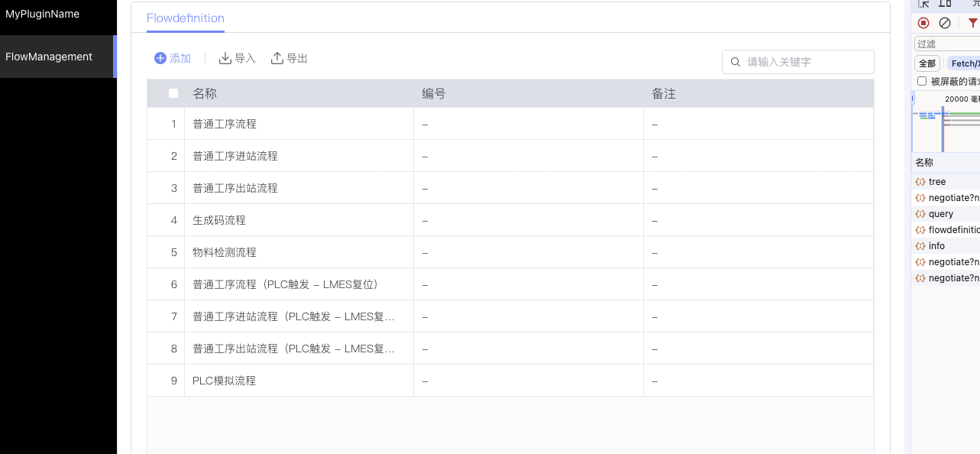Image resolution: width=980 pixels, height=454 pixels.
Task: Toggle the red filter funnel icon
Action: point(972,23)
